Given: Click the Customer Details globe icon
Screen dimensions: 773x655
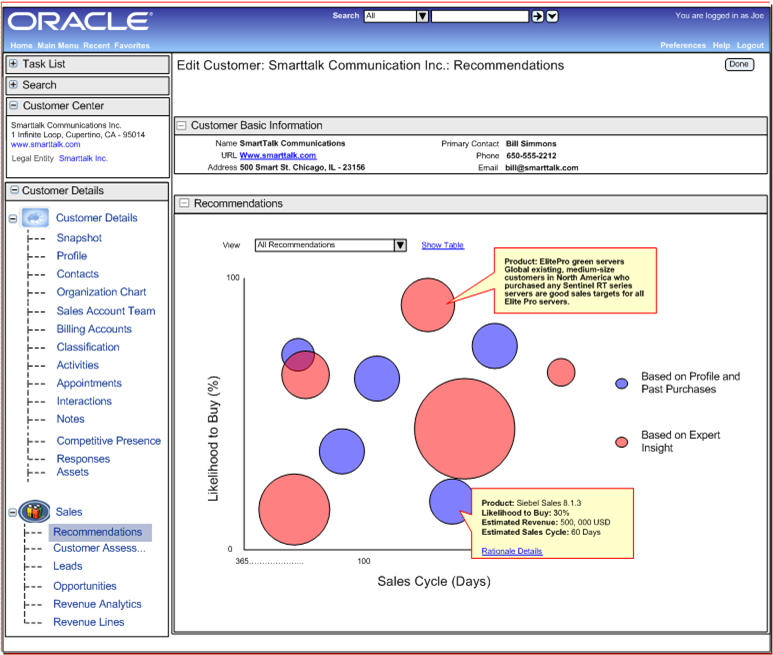Looking at the screenshot, I should (x=35, y=218).
